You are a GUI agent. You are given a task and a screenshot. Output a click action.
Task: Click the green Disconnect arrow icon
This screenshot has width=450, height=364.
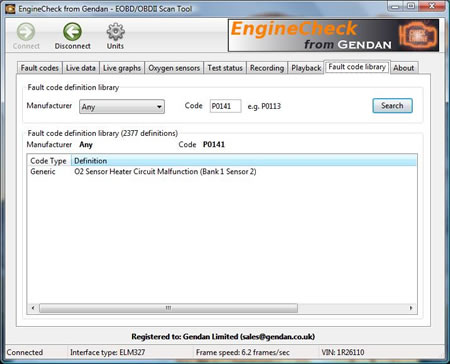(72, 32)
